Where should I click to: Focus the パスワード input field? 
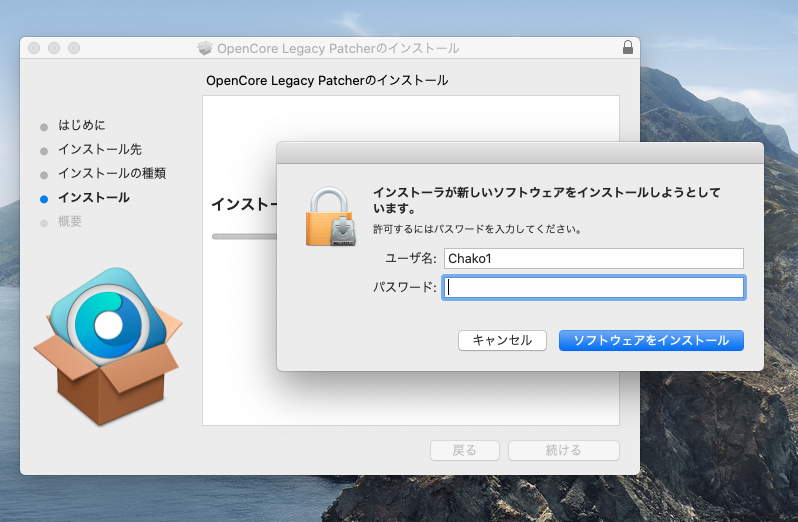594,288
